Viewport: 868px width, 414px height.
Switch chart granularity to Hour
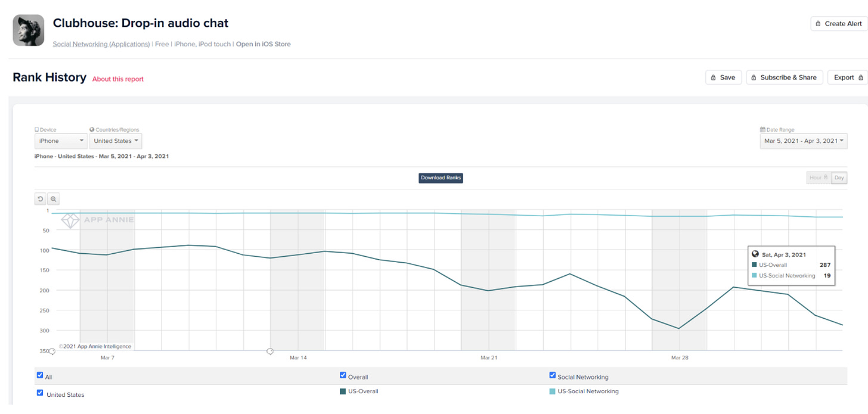click(819, 178)
